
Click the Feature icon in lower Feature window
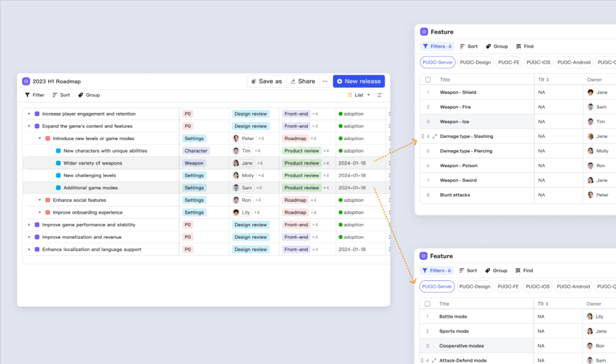pos(423,256)
